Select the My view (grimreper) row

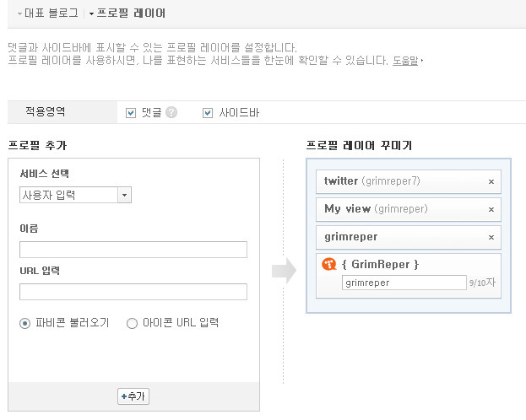point(409,209)
